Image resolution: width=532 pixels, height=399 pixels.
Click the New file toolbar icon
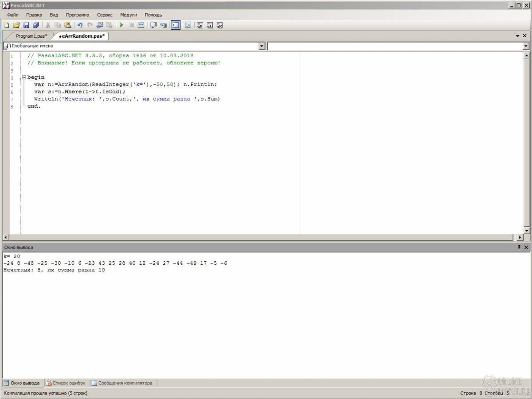click(6, 25)
